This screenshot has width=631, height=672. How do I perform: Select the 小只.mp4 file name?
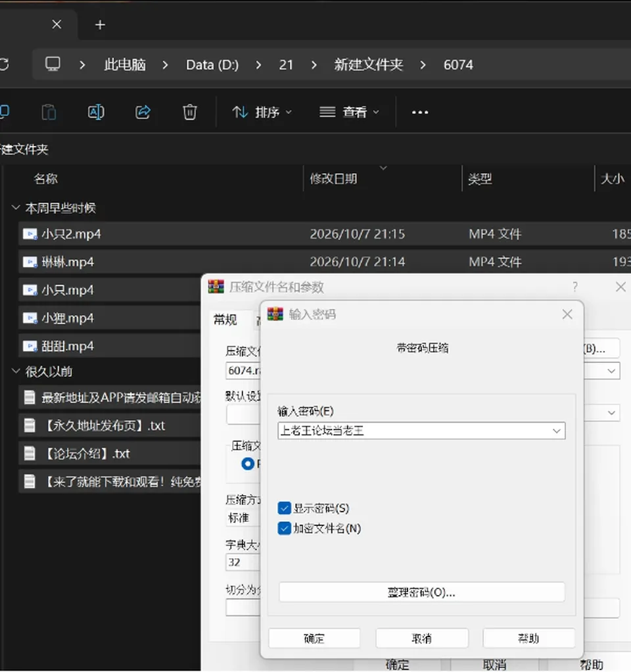(x=68, y=290)
